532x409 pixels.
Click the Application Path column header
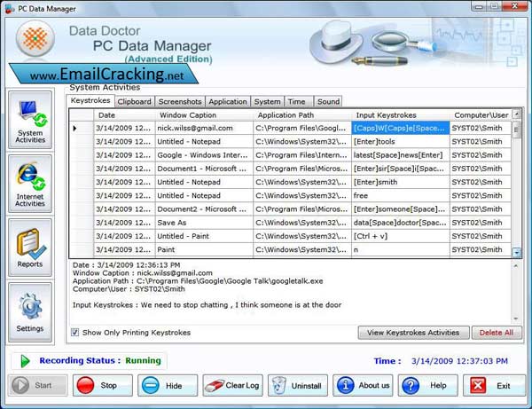[x=302, y=115]
